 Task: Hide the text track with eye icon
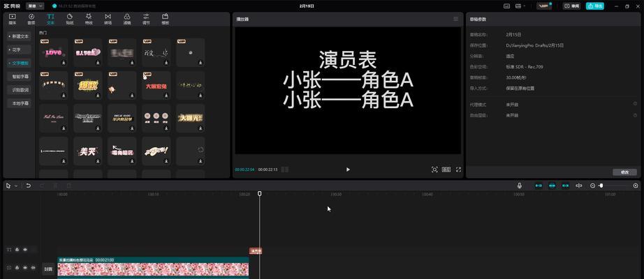pyautogui.click(x=25, y=250)
